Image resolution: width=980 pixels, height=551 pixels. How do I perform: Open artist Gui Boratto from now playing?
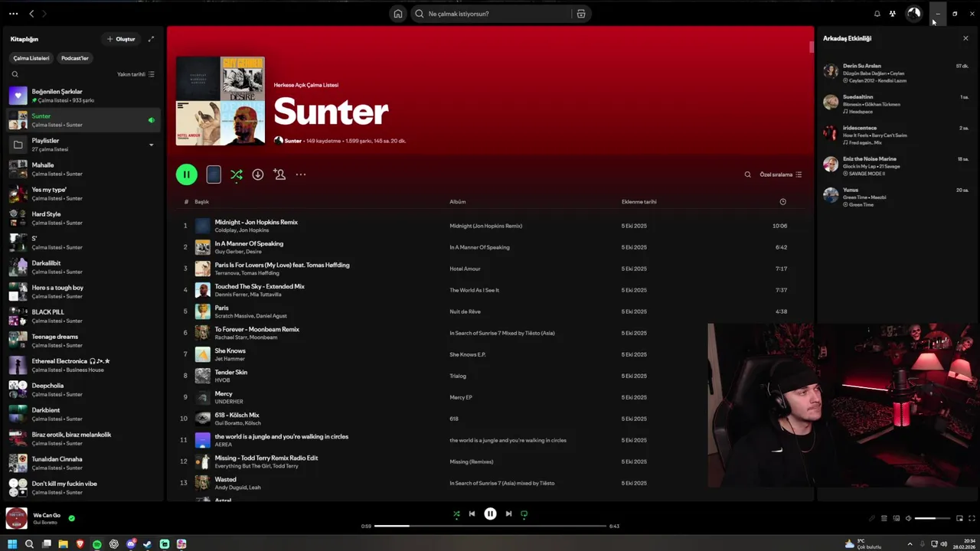coord(45,523)
